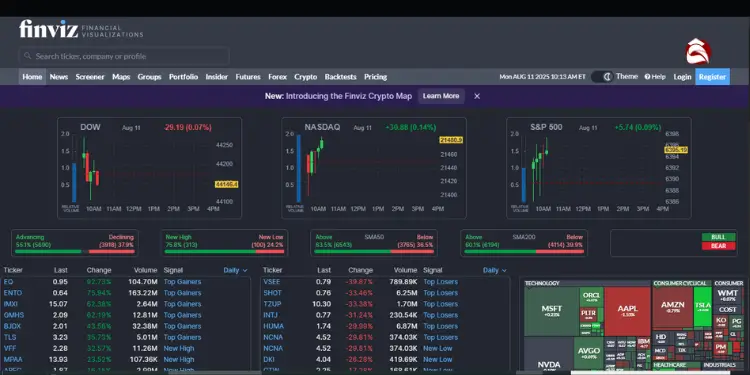750x375 pixels.
Task: Click Learn More in the banner
Action: (x=441, y=96)
